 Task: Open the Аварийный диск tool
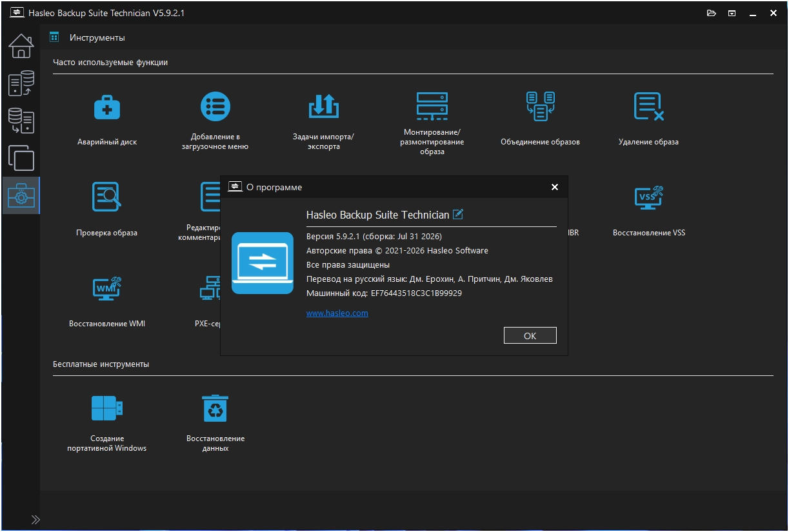107,120
